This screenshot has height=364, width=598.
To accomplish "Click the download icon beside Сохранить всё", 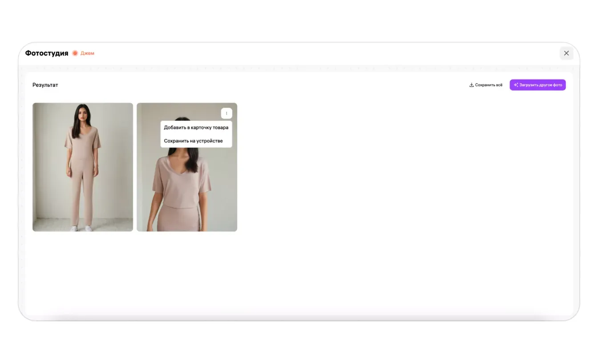I will coord(471,85).
